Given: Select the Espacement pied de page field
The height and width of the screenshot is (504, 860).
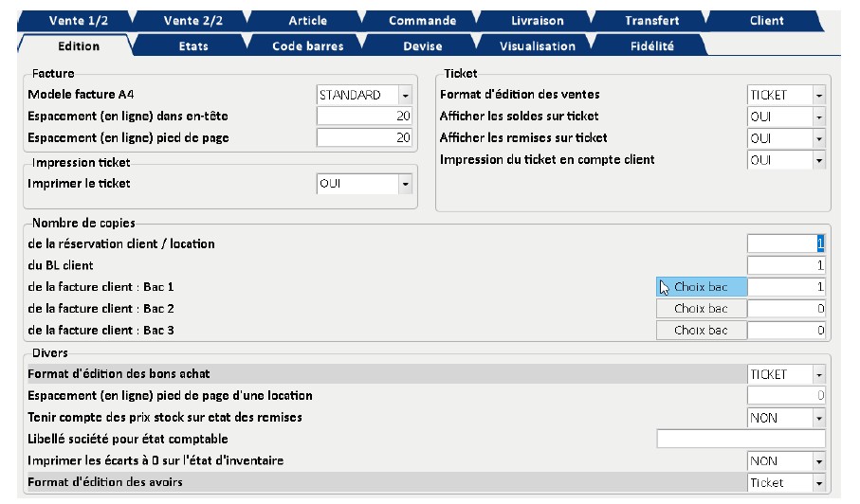Looking at the screenshot, I should (x=365, y=138).
